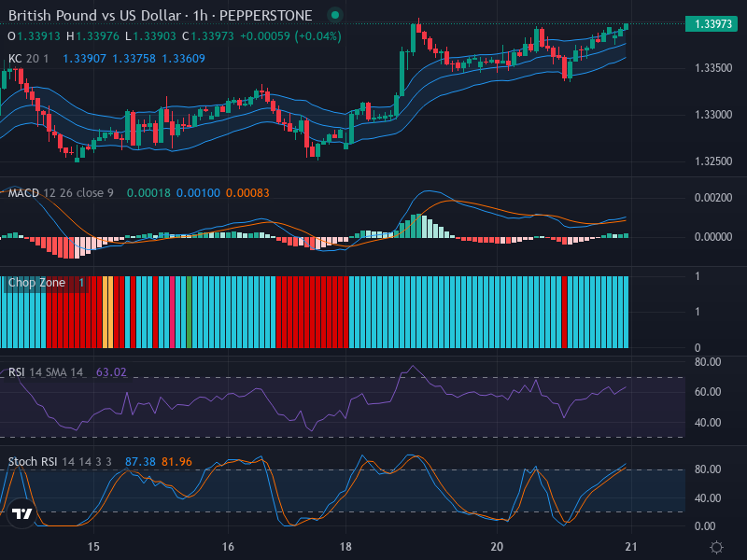The image size is (747, 560).
Task: Click the RSI 80.00 axis label
Action: click(x=708, y=362)
